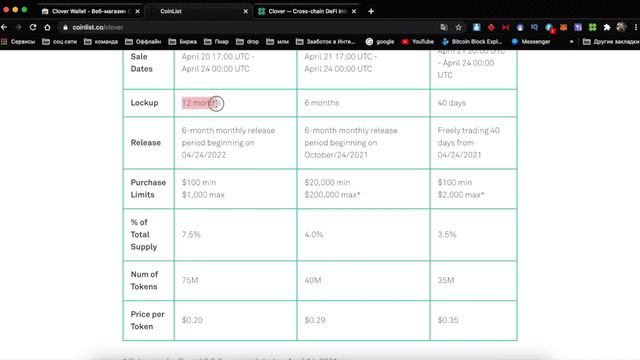Show hidden bookmarks with the chevron
Viewport: 640px width, 360px height.
[x=571, y=42]
